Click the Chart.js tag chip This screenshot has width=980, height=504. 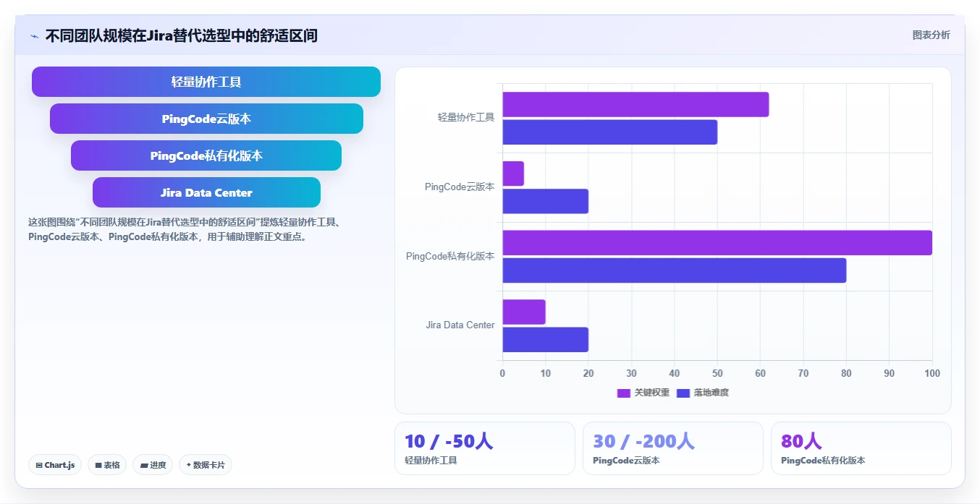point(56,465)
